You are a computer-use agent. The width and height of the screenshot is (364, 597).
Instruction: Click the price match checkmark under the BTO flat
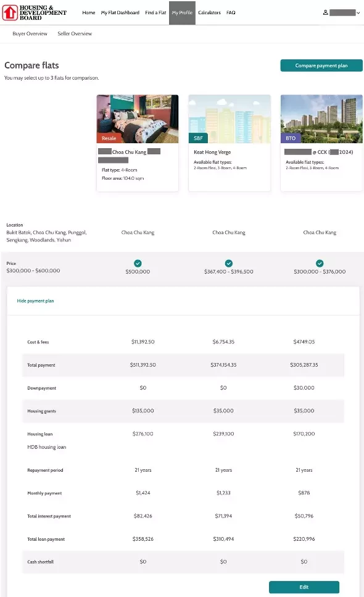point(320,263)
